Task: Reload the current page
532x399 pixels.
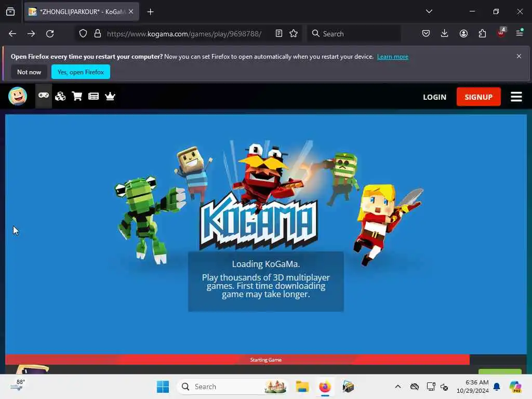Action: point(50,34)
